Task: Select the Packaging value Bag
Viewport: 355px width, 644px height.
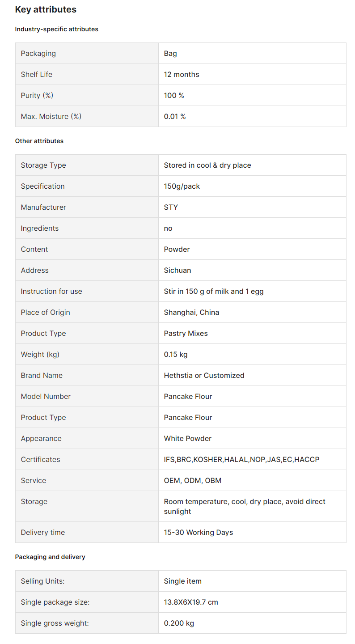Action: pyautogui.click(x=170, y=53)
